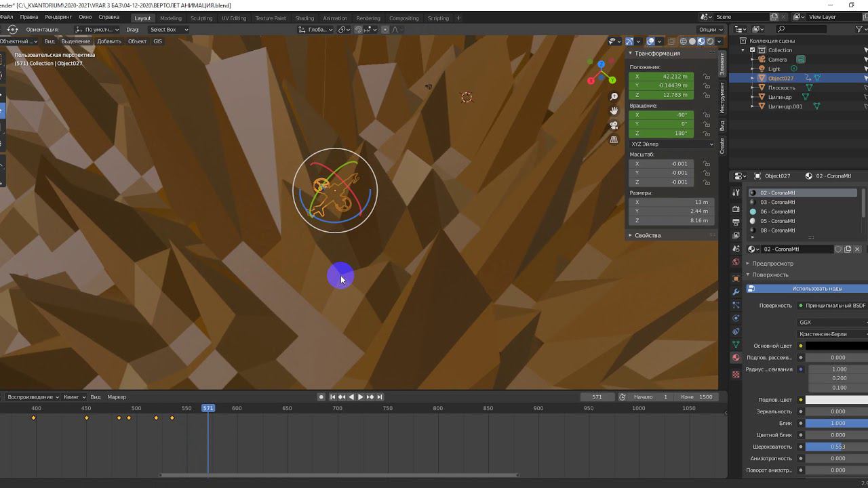Expand the Свойства panel
The width and height of the screenshot is (868, 488).
647,235
